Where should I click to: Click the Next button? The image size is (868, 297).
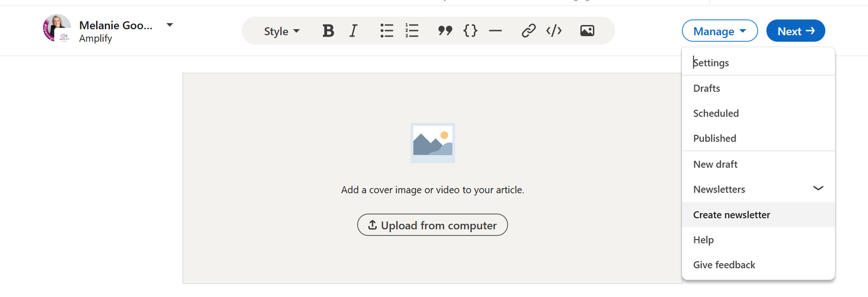(795, 31)
